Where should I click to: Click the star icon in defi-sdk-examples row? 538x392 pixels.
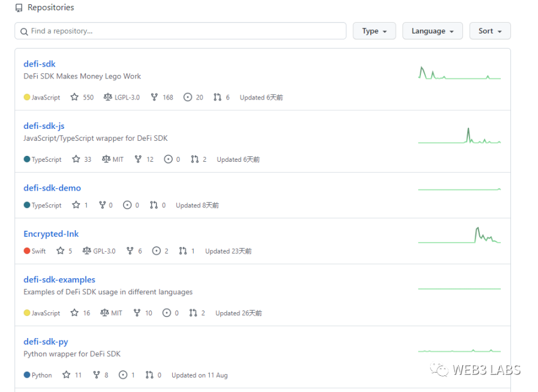tap(74, 313)
